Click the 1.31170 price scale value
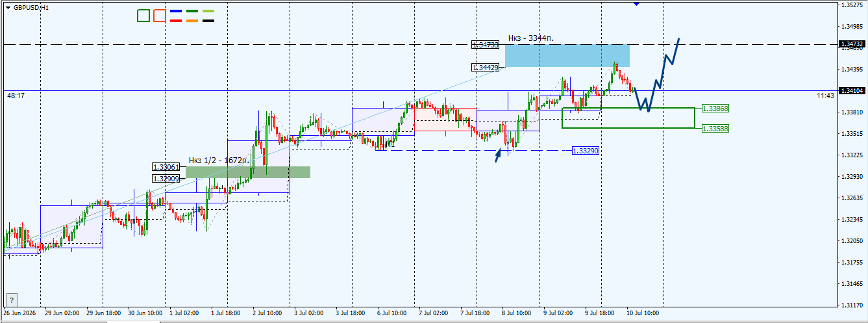 pyautogui.click(x=852, y=304)
